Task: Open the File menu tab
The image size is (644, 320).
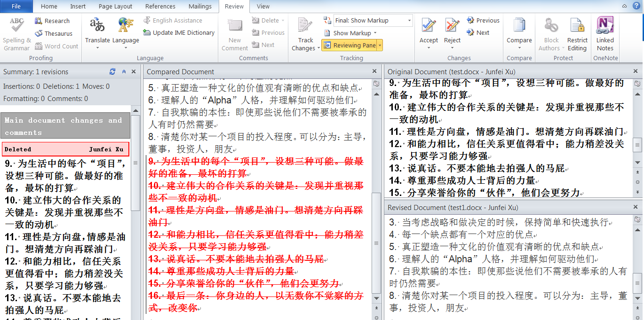Action: [x=16, y=7]
